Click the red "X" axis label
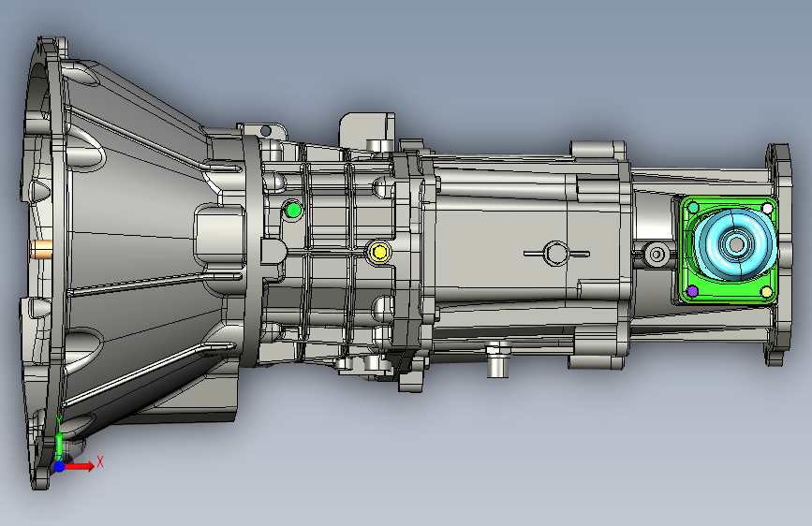Screen dimensions: 812x526 click(100, 461)
